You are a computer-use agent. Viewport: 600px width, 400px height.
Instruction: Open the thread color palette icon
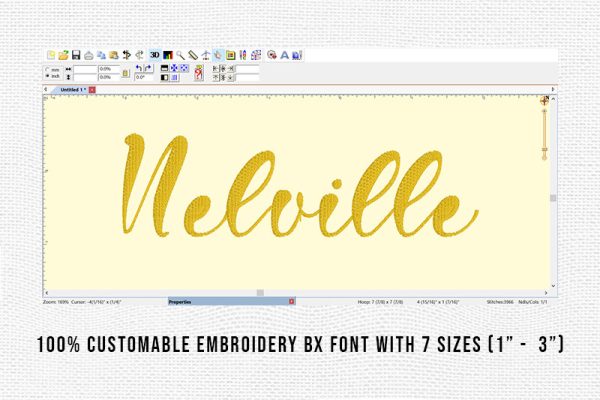pyautogui.click(x=168, y=56)
